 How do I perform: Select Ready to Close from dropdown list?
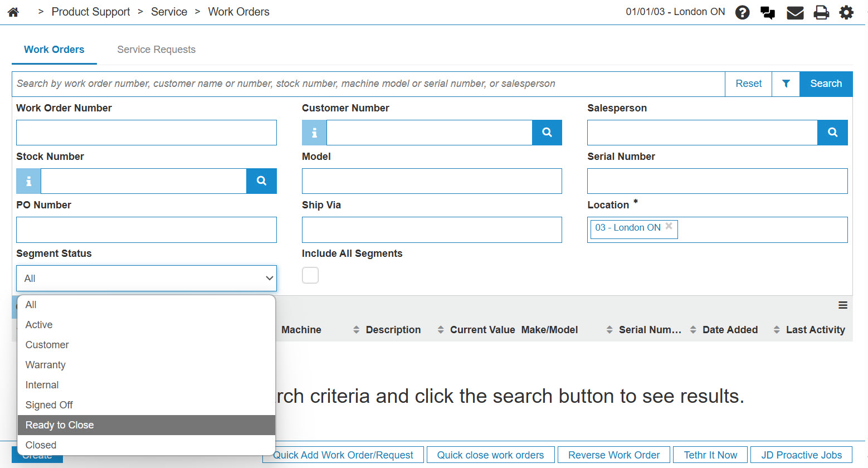(60, 425)
